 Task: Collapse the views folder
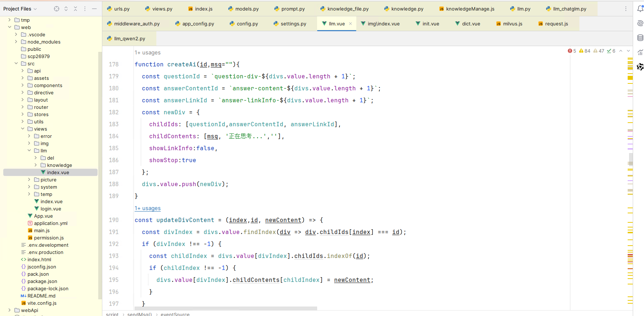point(22,129)
